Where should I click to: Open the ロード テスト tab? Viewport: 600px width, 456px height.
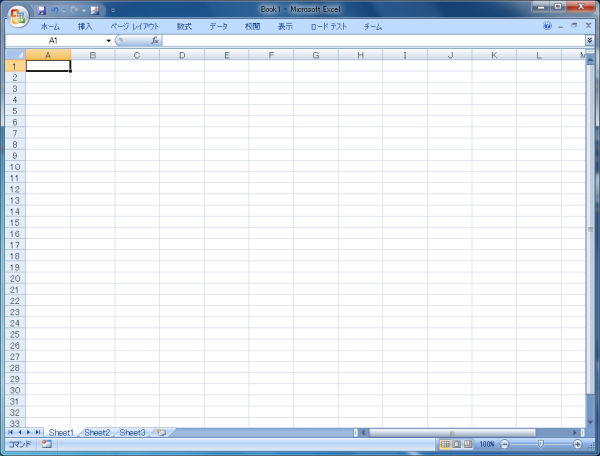click(329, 26)
